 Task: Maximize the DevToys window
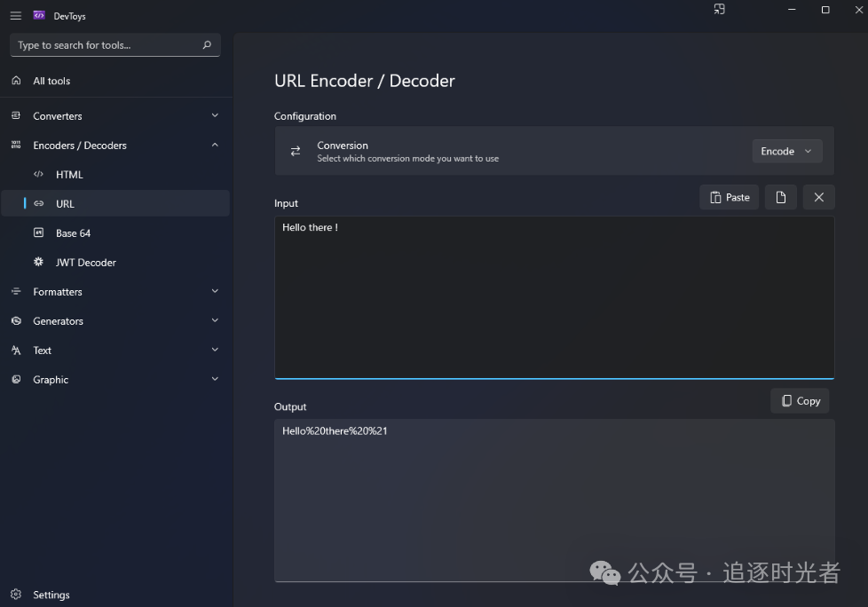tap(825, 10)
